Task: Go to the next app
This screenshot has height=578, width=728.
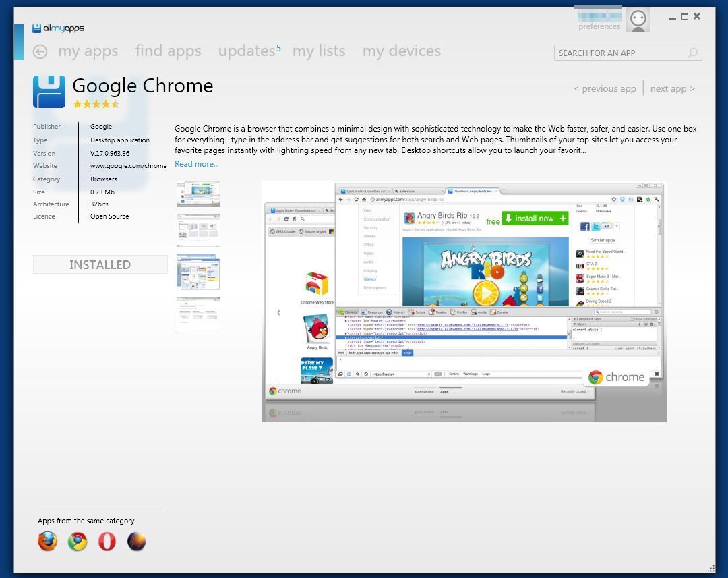Action: click(672, 89)
